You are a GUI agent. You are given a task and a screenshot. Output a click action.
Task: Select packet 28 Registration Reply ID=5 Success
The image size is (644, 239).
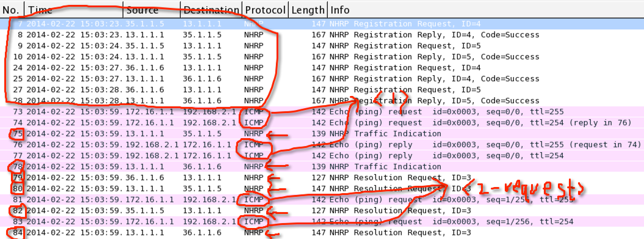click(x=322, y=101)
